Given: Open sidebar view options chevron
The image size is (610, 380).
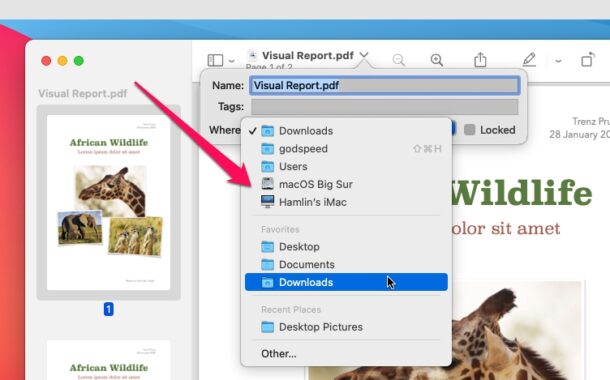Looking at the screenshot, I should point(231,61).
